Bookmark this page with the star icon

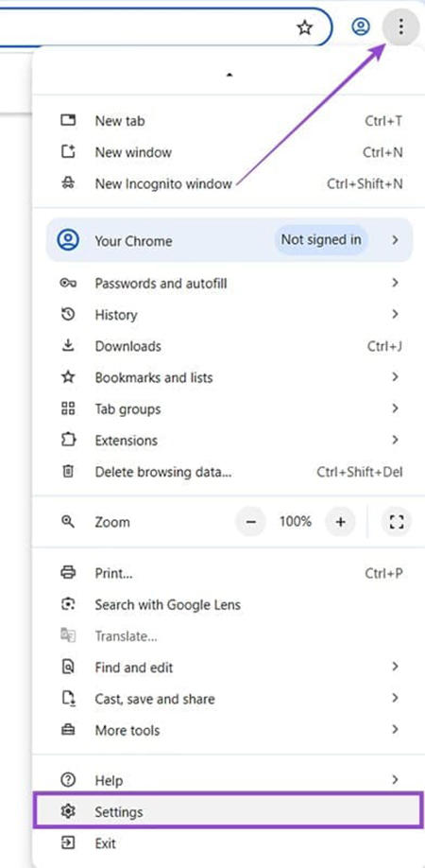click(x=305, y=27)
